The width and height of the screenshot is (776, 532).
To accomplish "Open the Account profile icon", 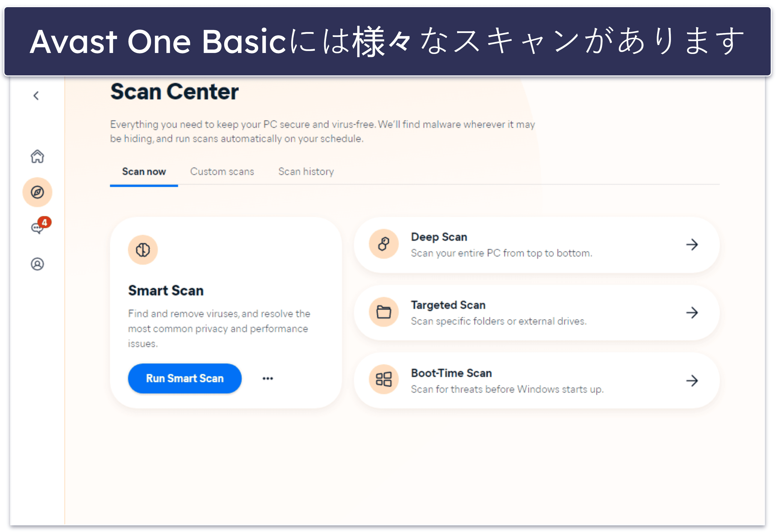I will pos(37,264).
